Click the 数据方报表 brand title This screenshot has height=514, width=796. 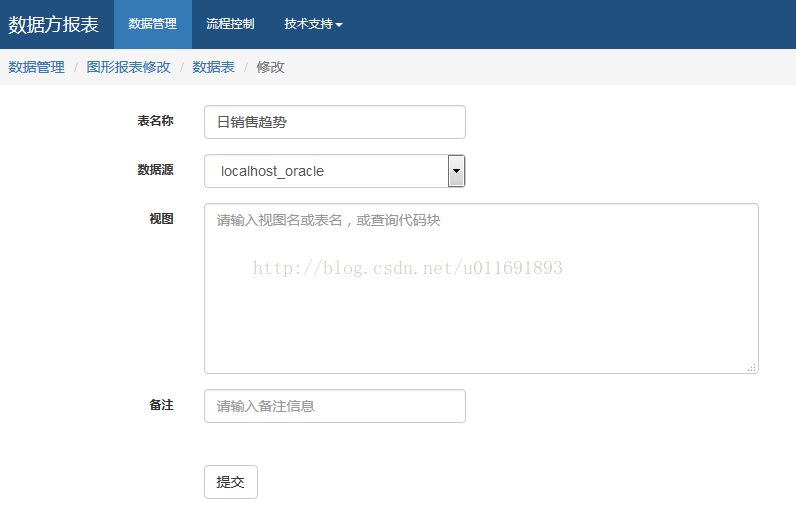(53, 24)
